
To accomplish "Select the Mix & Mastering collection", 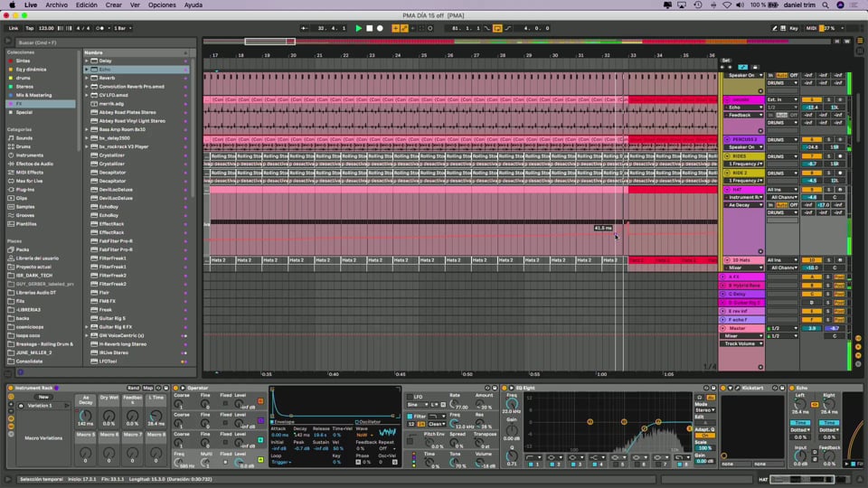I will coord(33,95).
